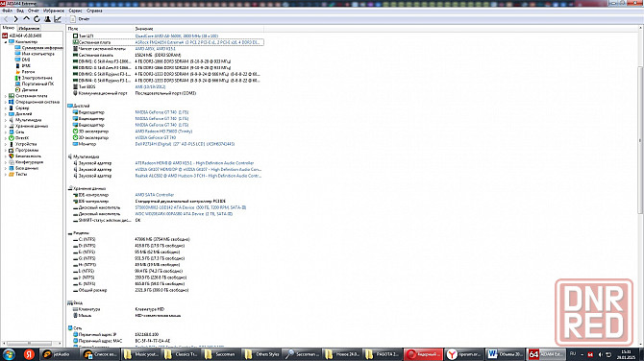Select Электропитание in the tree
This screenshot has height=361, width=644.
[34, 78]
